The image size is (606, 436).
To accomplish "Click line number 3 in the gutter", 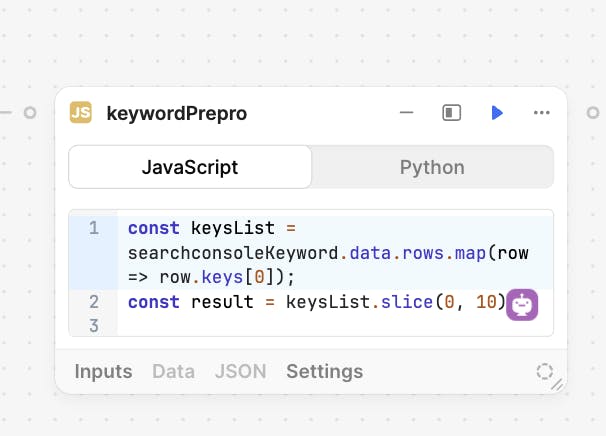I will click(x=94, y=326).
